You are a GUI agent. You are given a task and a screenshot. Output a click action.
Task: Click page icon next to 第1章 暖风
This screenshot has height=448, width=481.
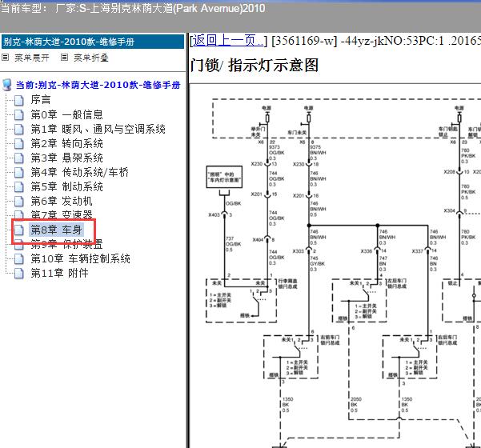(19, 129)
